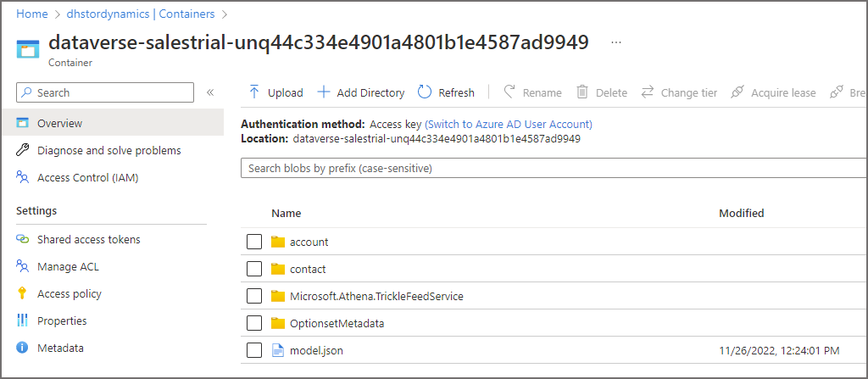Screen dimensions: 868x379
Task: Click the Manage ACL icon
Action: [23, 266]
